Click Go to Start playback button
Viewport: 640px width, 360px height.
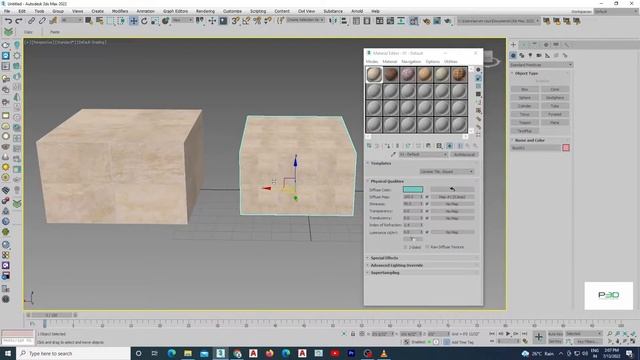492,333
